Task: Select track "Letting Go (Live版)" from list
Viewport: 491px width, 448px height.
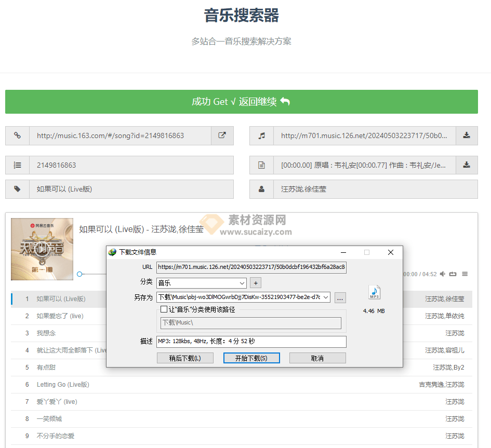Action: pos(62,384)
